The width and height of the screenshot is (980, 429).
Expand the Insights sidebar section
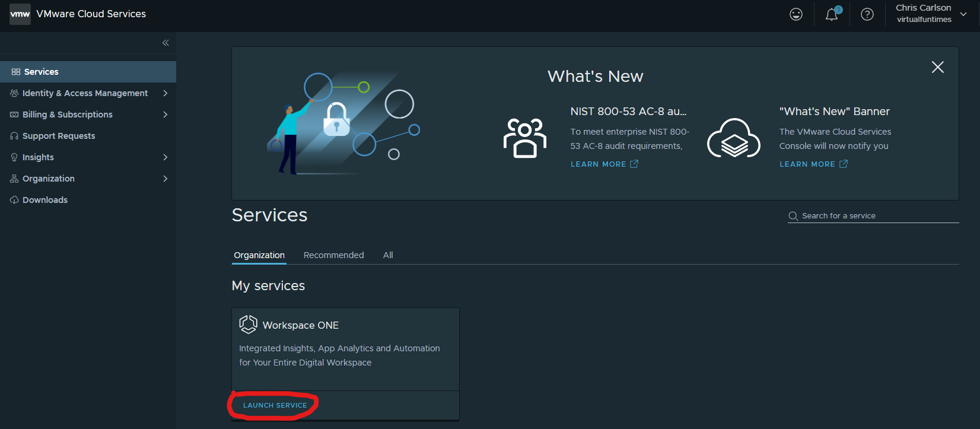click(88, 157)
